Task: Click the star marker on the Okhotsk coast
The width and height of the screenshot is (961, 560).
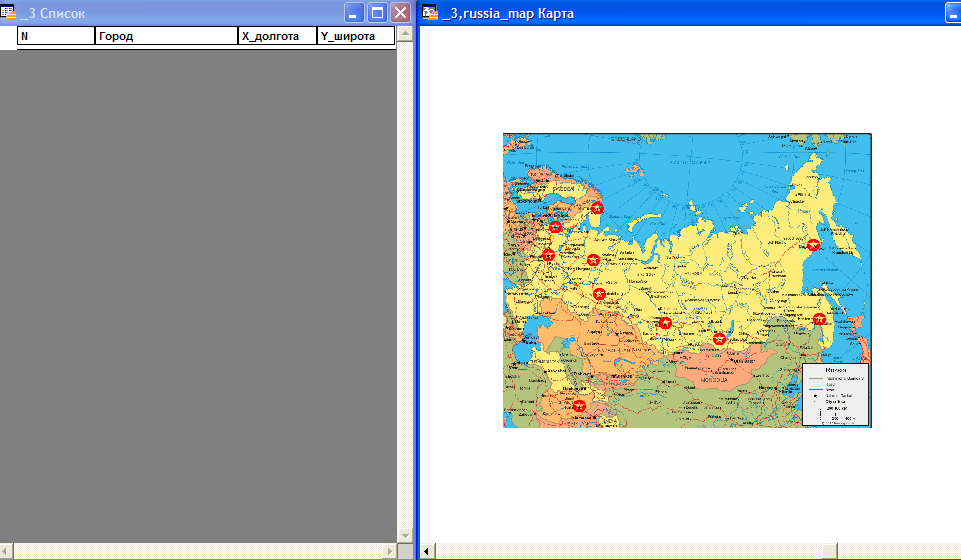Action: coord(813,245)
